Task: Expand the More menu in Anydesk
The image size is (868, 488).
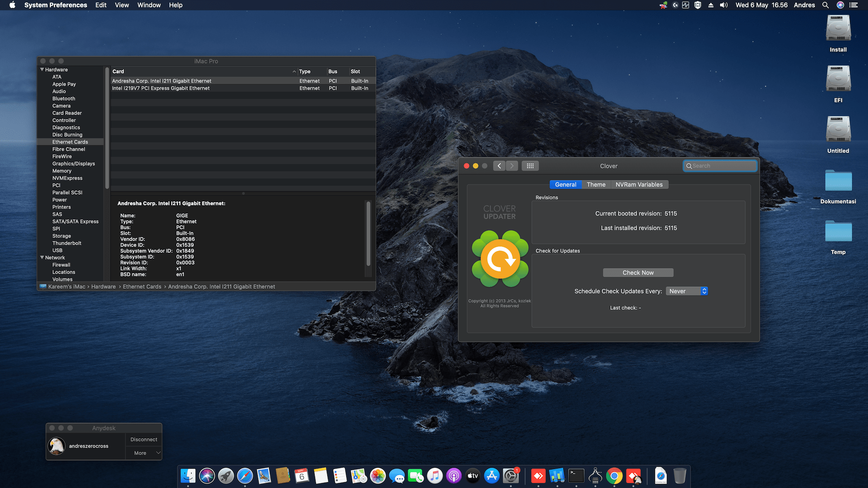Action: coord(144,453)
